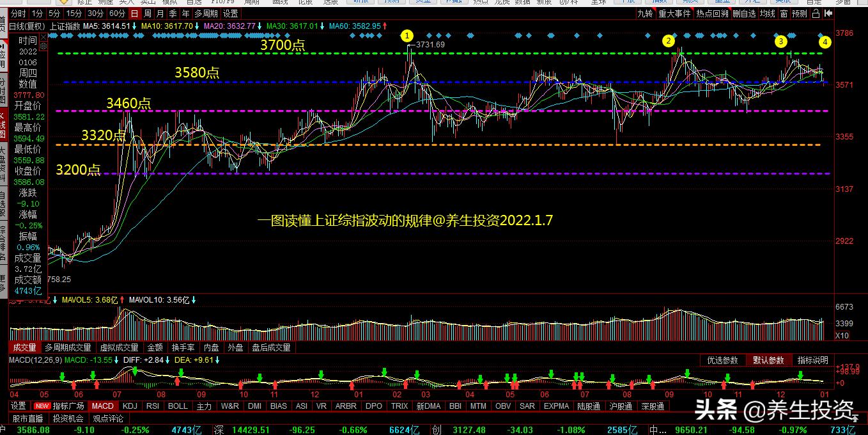Select the MACD indicator tab
The image size is (868, 435).
tap(103, 406)
